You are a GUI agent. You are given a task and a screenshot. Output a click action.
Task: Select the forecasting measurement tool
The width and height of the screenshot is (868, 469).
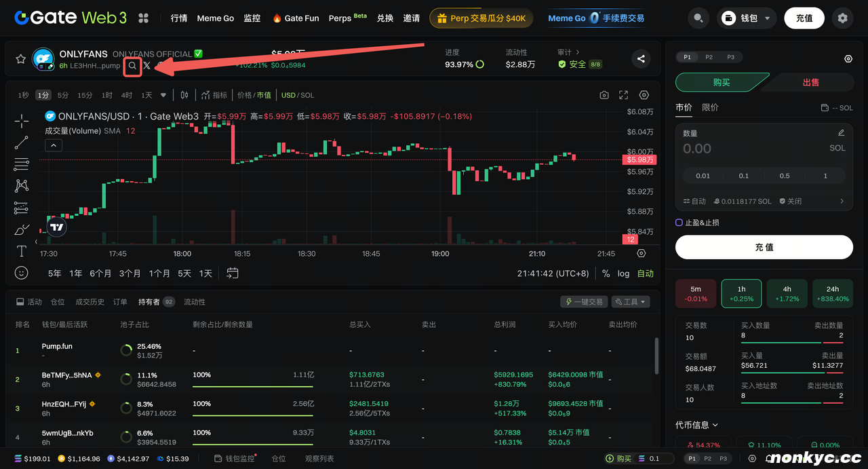[22, 208]
